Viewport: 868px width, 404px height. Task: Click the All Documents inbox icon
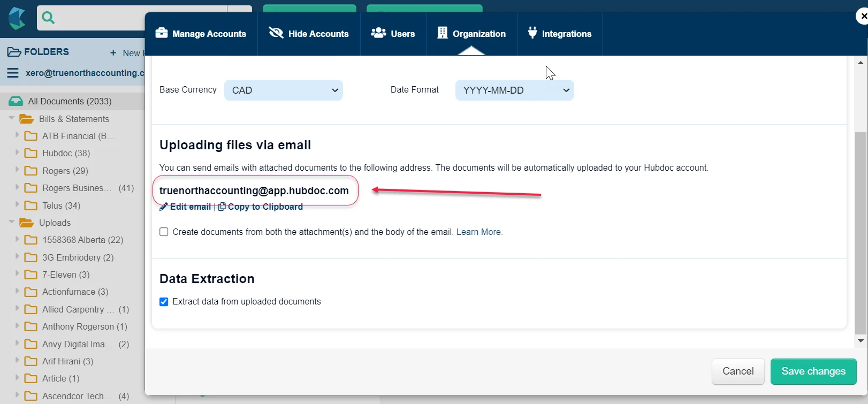tap(16, 101)
